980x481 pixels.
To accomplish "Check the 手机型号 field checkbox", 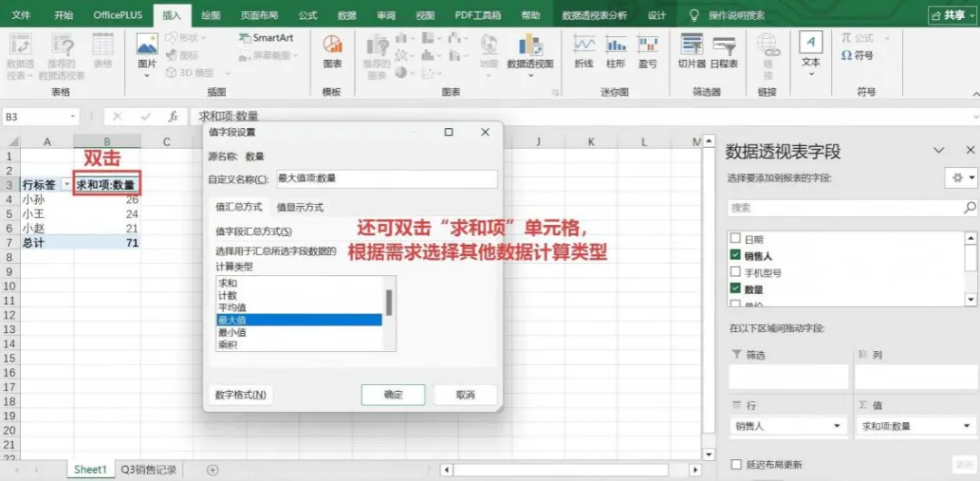I will pos(735,272).
